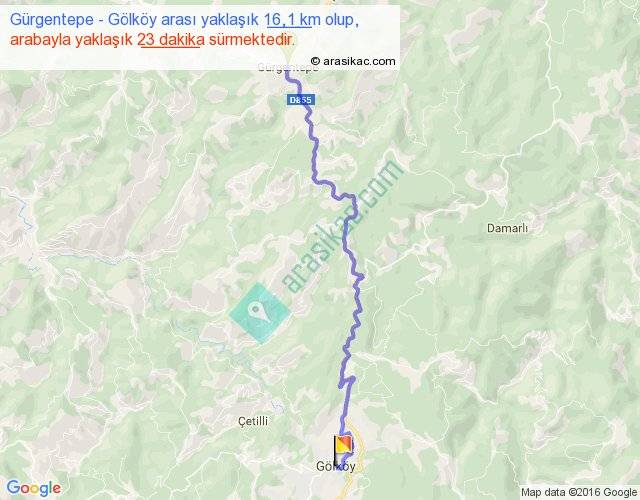640x500 pixels.
Task: Click the teal location pin watermark icon
Action: (x=260, y=312)
